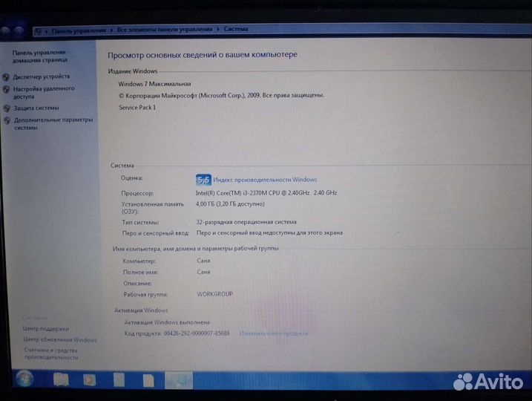Screen dimensions: 532x401
Task: Open Центр поддержки link
Action: (45, 329)
